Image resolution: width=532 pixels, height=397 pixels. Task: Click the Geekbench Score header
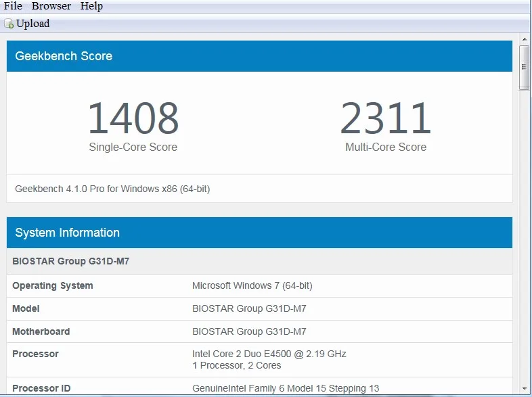click(259, 56)
